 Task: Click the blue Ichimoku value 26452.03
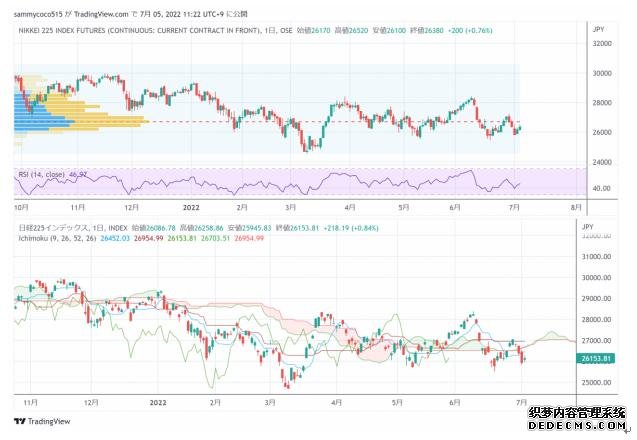[115, 238]
